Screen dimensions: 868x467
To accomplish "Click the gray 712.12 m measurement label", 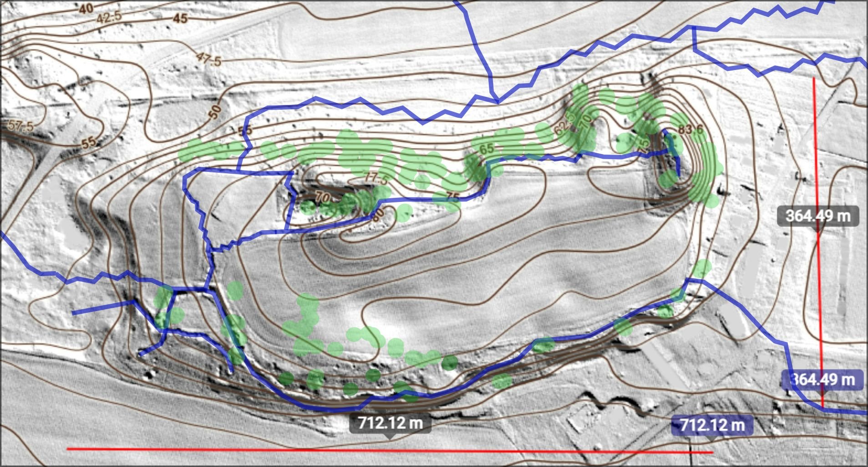I will pyautogui.click(x=390, y=423).
